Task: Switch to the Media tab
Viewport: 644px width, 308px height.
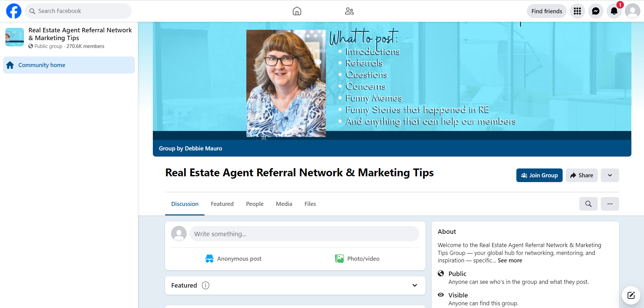Action: click(284, 204)
